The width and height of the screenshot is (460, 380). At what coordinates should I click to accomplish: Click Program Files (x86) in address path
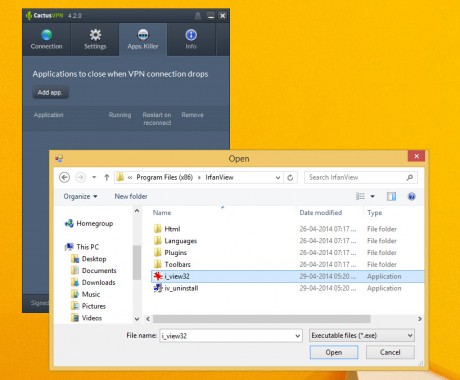pos(165,177)
